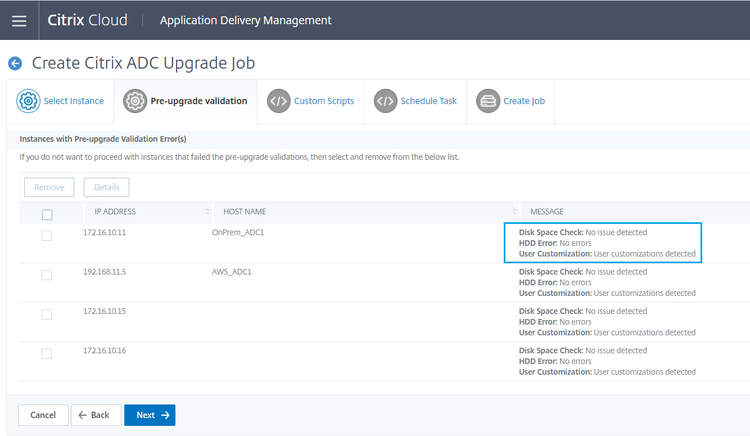This screenshot has width=750, height=436.
Task: Select the IP address 192.168.11.5
Action: tap(104, 272)
